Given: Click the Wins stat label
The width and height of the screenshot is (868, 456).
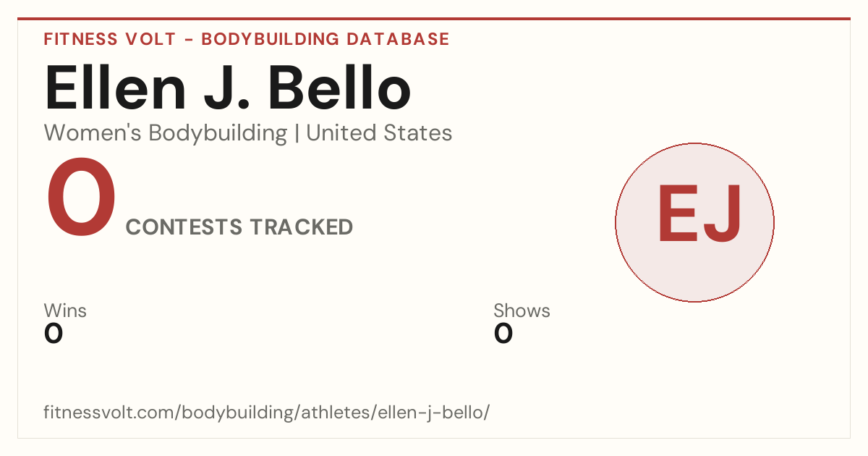Looking at the screenshot, I should [65, 311].
